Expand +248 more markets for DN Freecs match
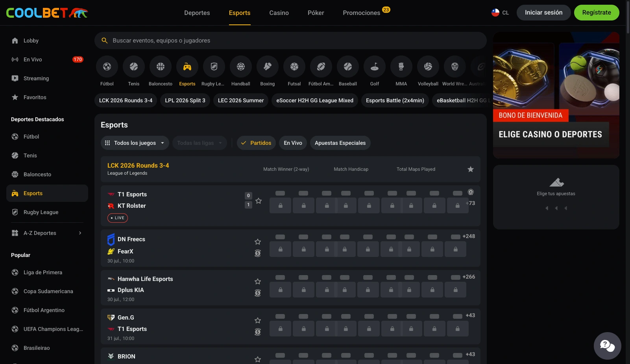The height and width of the screenshot is (364, 630). [x=469, y=237]
